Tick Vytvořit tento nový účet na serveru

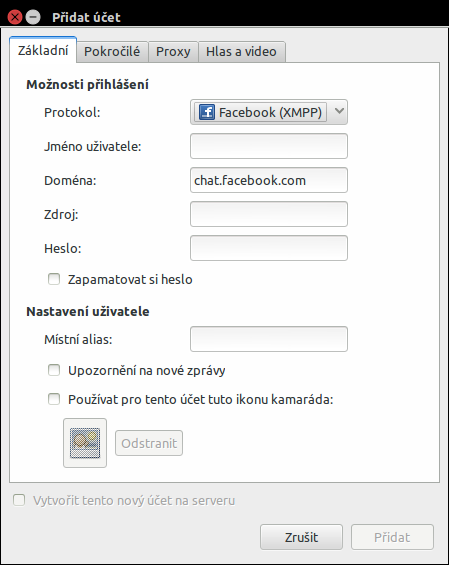point(19,500)
